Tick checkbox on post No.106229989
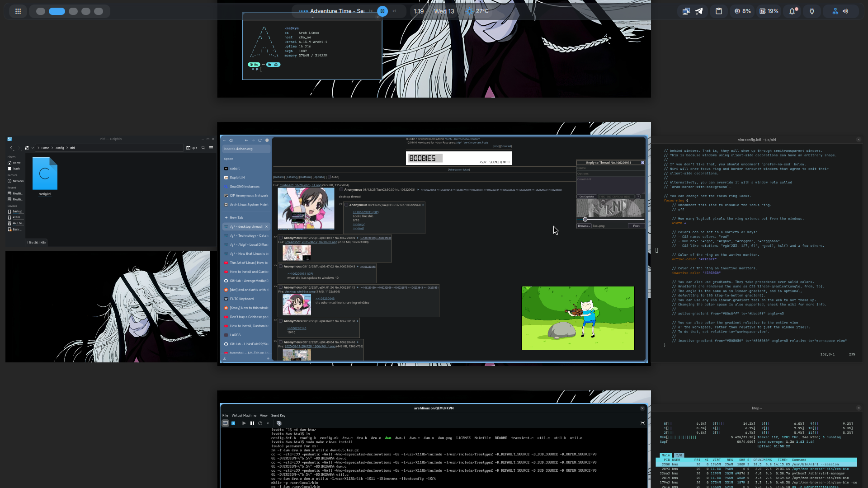This screenshot has height=488, width=868. pyautogui.click(x=281, y=238)
